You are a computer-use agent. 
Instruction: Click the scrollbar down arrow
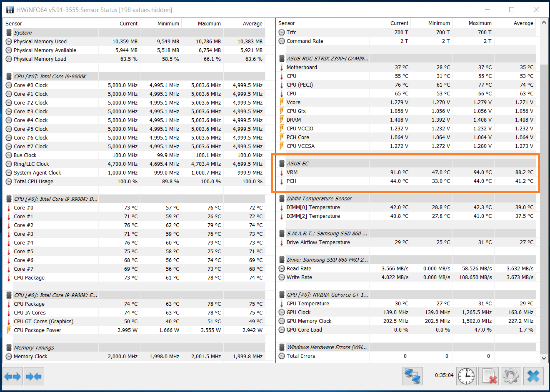[544, 358]
